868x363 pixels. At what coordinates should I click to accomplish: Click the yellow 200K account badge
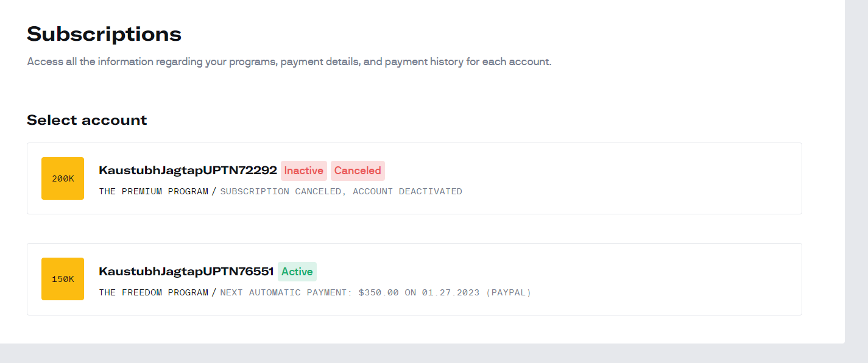tap(63, 178)
